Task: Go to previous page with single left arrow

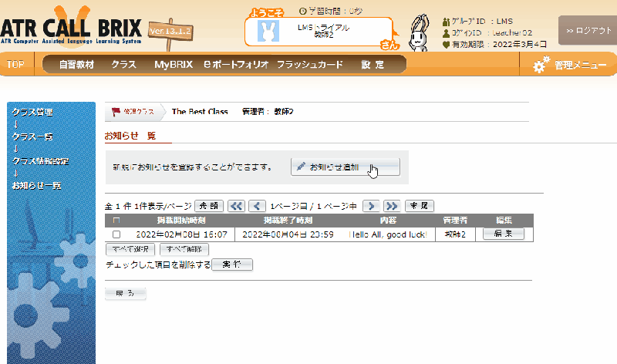Action: point(257,206)
